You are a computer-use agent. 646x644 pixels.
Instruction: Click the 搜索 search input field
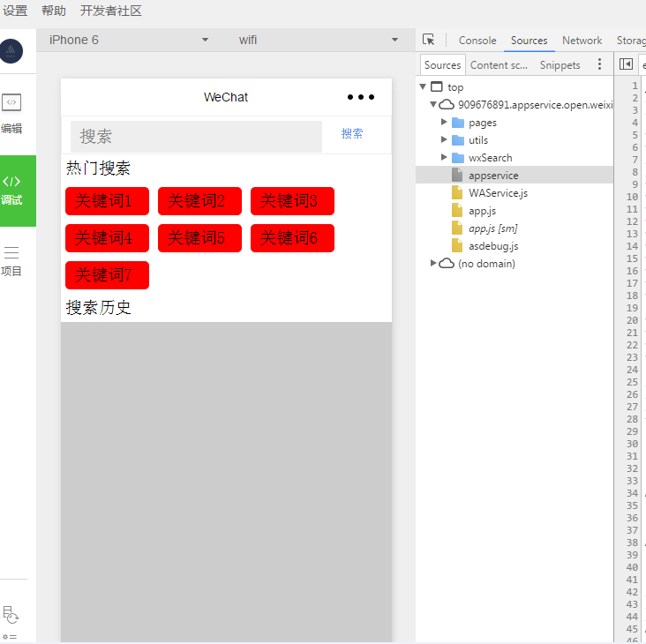click(x=196, y=137)
